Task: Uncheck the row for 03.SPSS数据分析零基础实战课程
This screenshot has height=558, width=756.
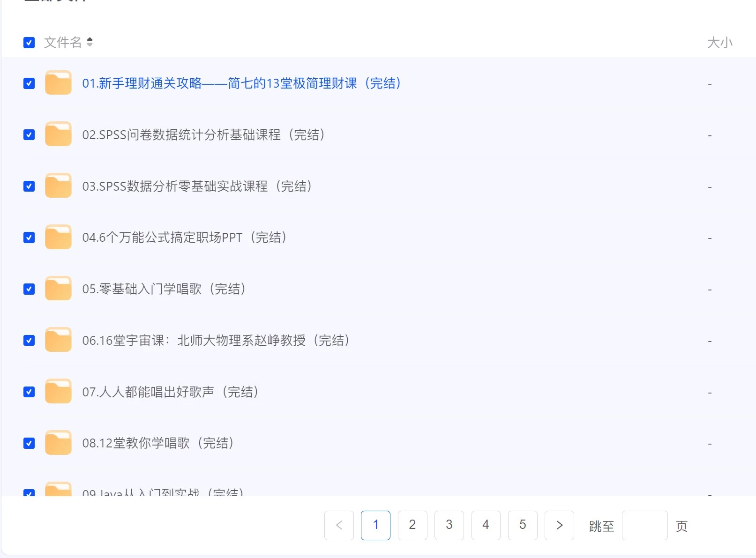Action: [29, 186]
